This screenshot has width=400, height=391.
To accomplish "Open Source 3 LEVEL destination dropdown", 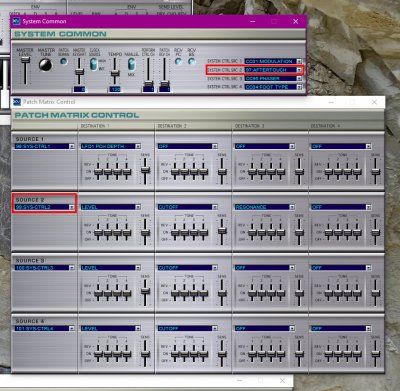I will tap(111, 268).
